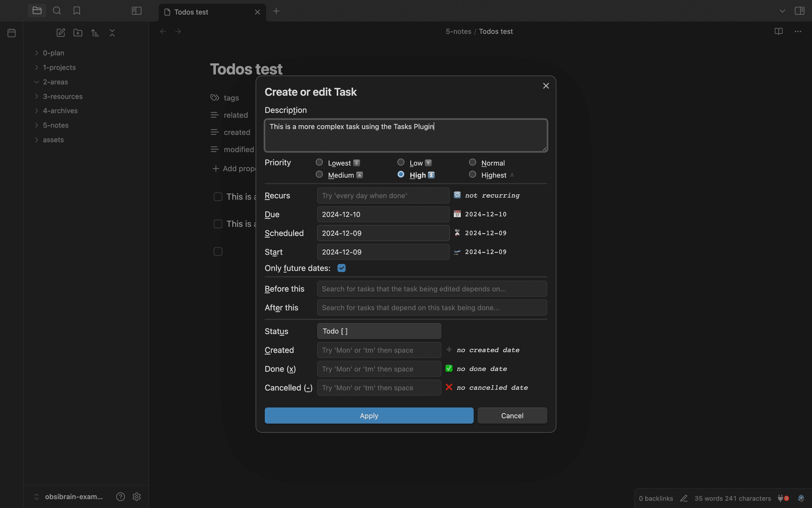Image resolution: width=812 pixels, height=508 pixels.
Task: Change sort order icon in the explorer
Action: [x=95, y=33]
